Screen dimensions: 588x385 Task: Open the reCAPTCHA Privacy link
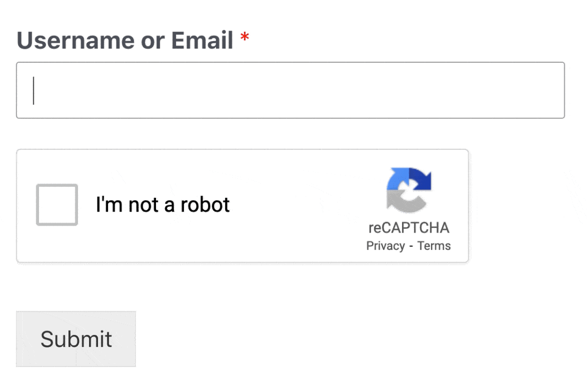point(385,246)
